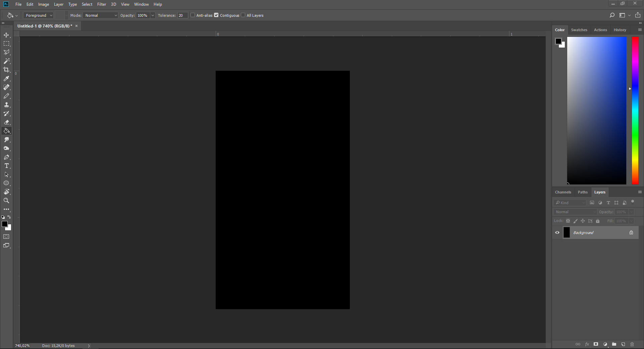Screen dimensions: 644x349
Task: Toggle pixel layer filter icon
Action: [592, 203]
